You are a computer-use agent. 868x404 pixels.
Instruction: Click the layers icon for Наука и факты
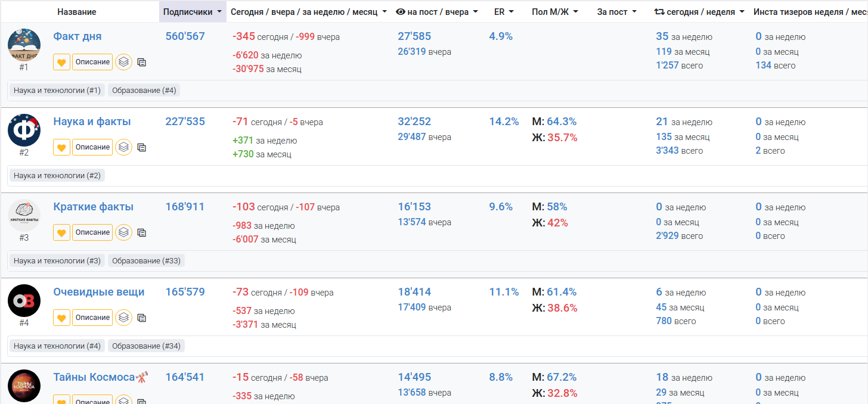[x=123, y=147]
